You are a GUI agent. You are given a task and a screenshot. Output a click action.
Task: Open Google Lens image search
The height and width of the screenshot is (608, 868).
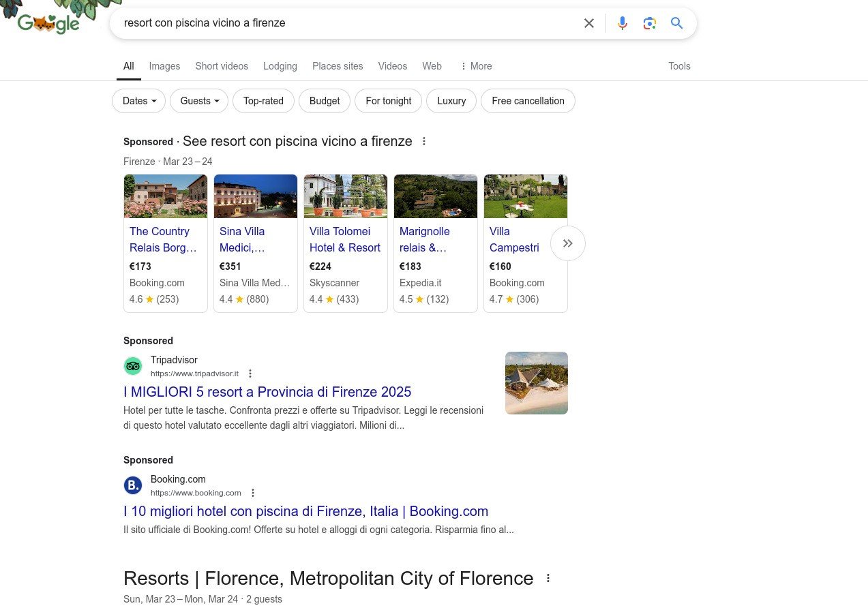[650, 23]
